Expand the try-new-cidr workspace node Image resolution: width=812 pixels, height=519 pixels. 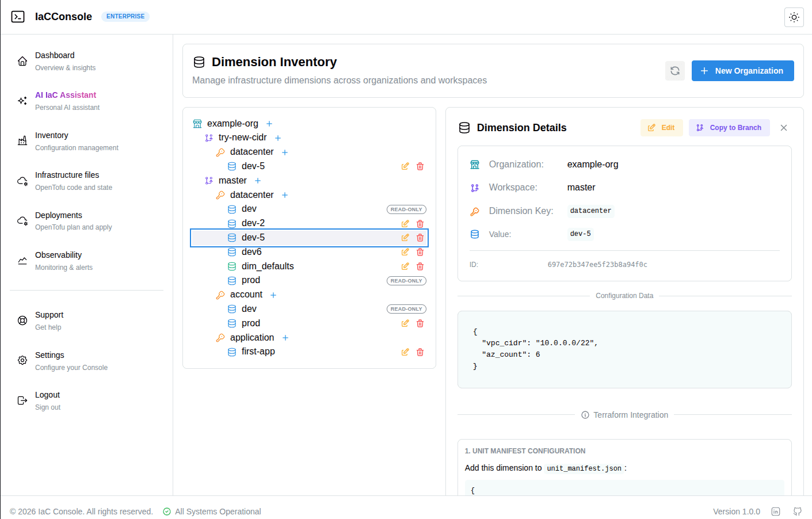(x=242, y=138)
